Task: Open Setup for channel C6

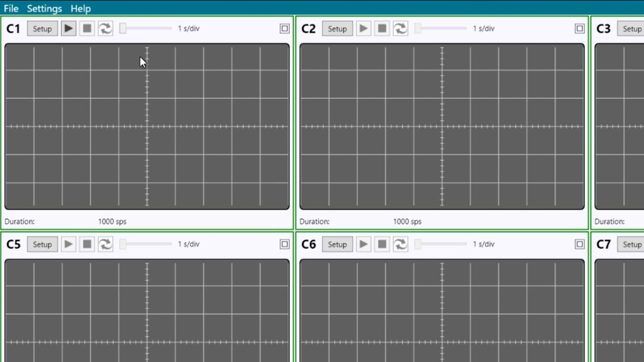Action: coord(337,244)
